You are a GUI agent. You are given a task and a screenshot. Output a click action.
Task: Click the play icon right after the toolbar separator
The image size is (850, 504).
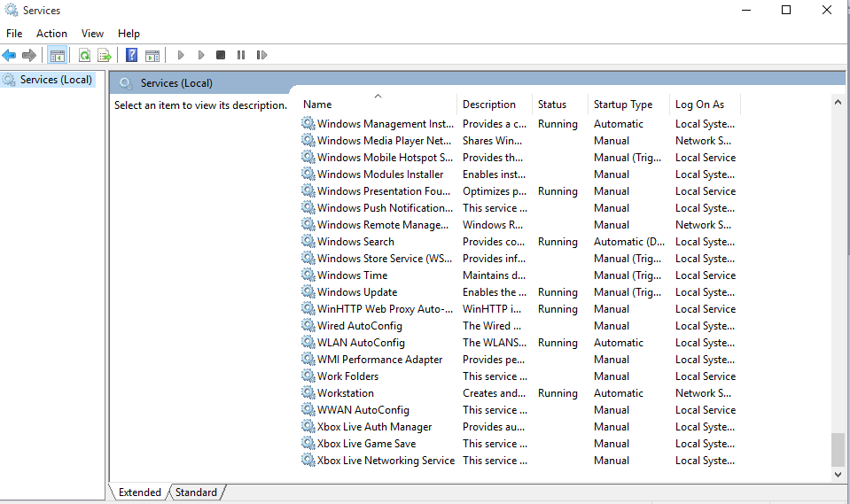tap(181, 55)
